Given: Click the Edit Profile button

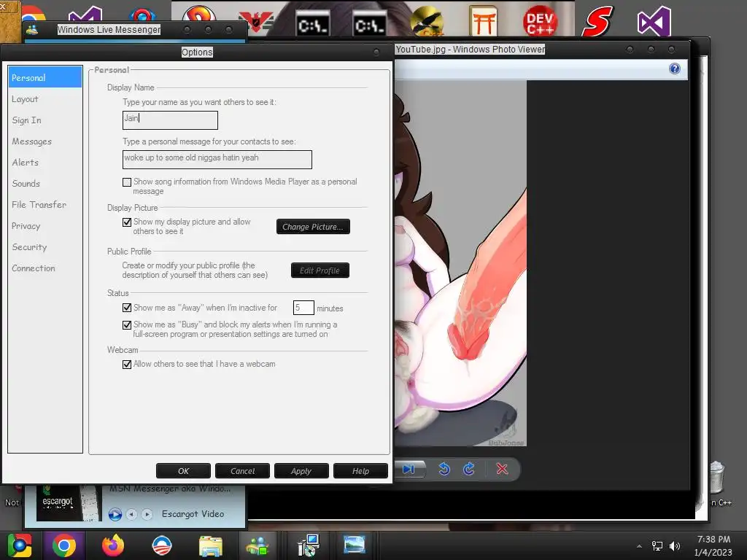Looking at the screenshot, I should pos(320,271).
